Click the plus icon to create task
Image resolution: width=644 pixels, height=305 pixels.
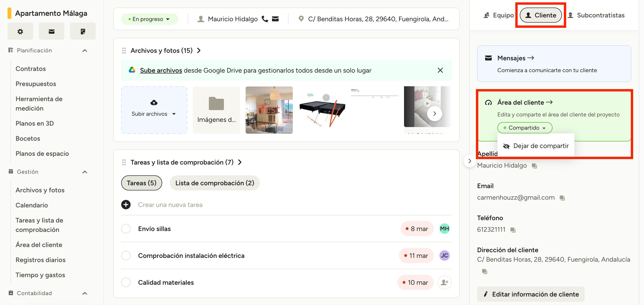[126, 205]
